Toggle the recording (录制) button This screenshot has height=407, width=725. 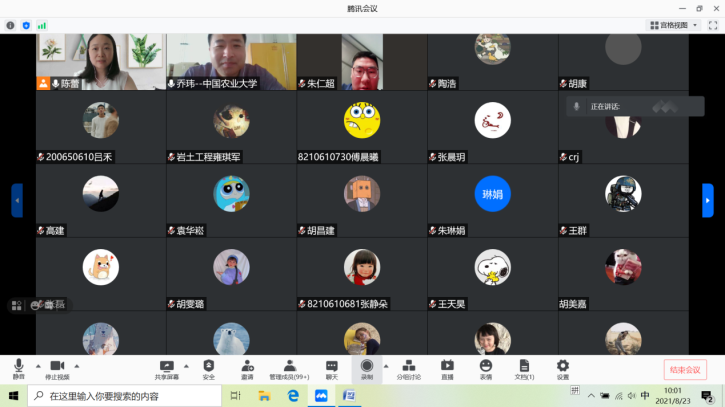click(x=367, y=368)
